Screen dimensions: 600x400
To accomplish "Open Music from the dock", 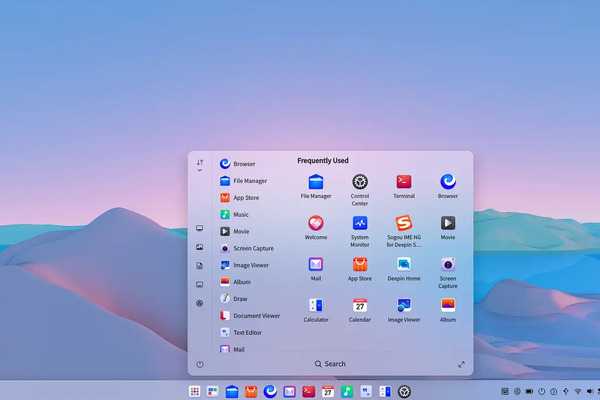I will 347,391.
